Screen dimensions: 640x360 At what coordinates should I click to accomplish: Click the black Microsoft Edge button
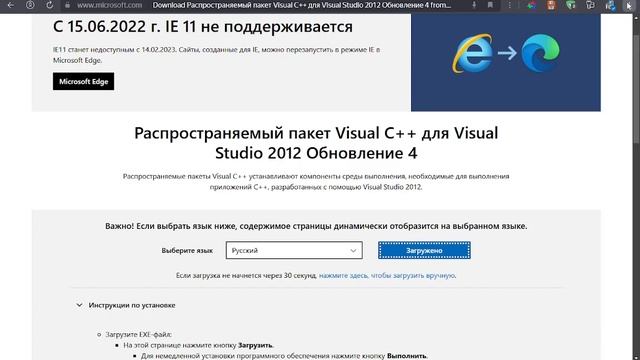(x=83, y=81)
